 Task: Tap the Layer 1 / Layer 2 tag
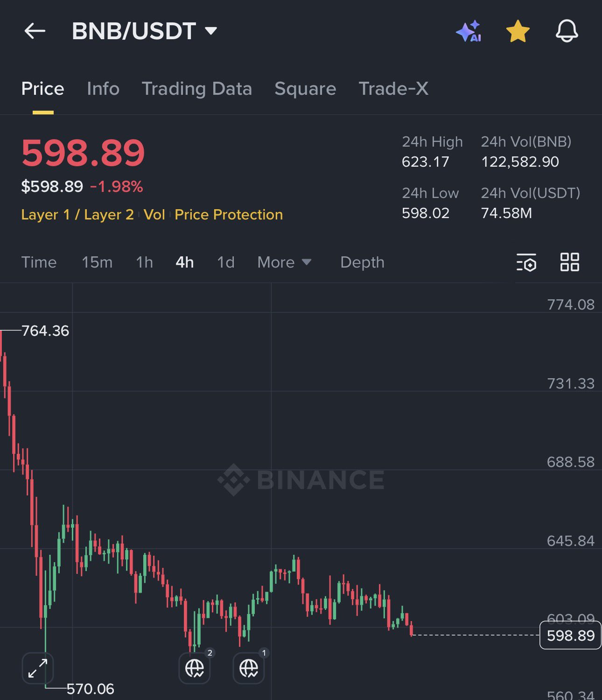(x=77, y=215)
